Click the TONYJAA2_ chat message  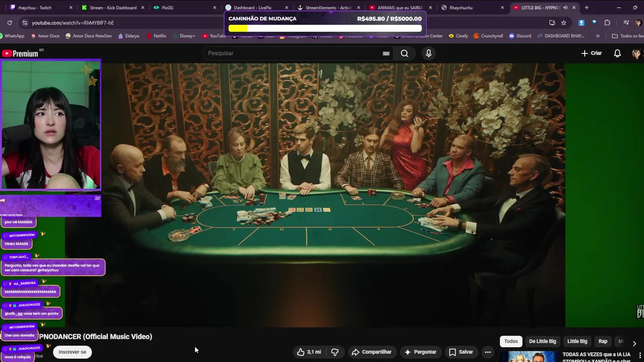(x=52, y=267)
